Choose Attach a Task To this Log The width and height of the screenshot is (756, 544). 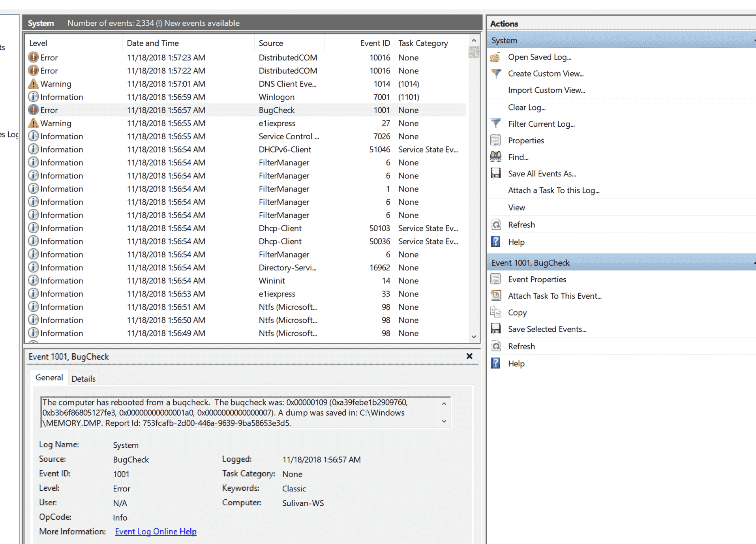click(553, 190)
